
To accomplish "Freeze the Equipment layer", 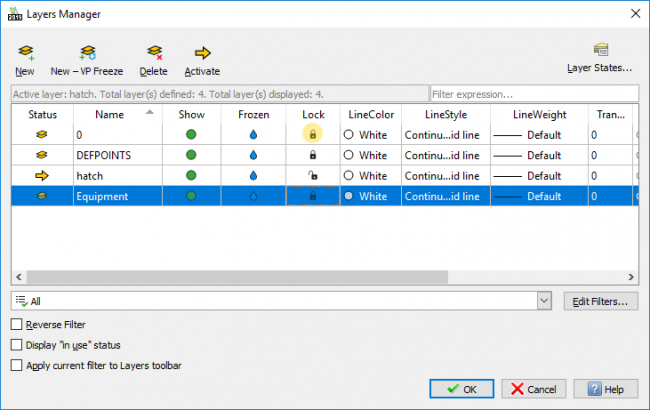I will click(253, 196).
